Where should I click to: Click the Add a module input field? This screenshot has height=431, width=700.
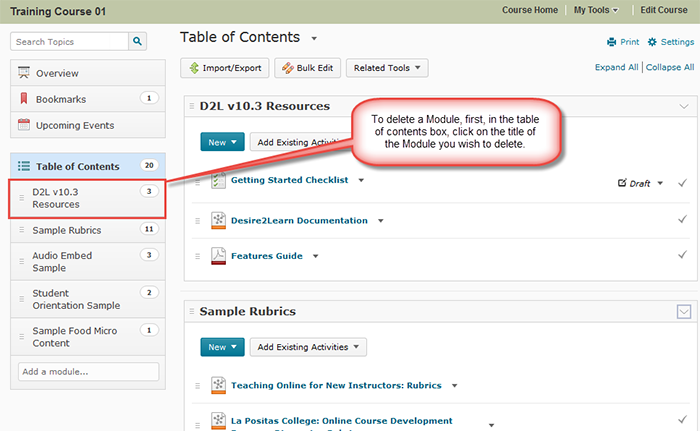pyautogui.click(x=88, y=372)
